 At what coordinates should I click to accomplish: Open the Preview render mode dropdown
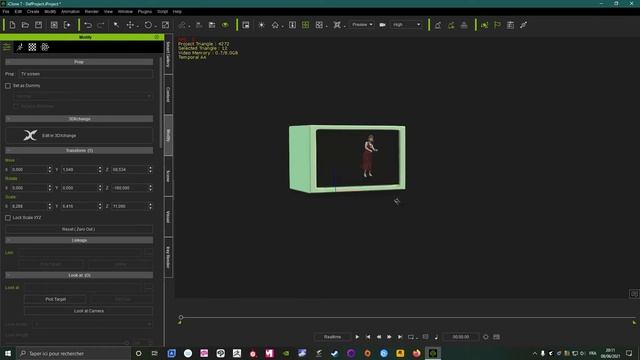pyautogui.click(x=362, y=25)
